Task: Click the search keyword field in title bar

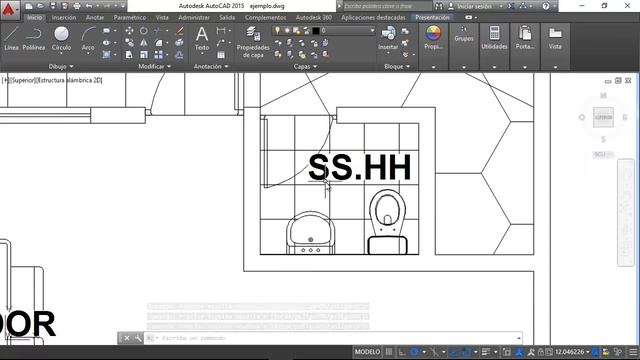Action: pos(387,6)
